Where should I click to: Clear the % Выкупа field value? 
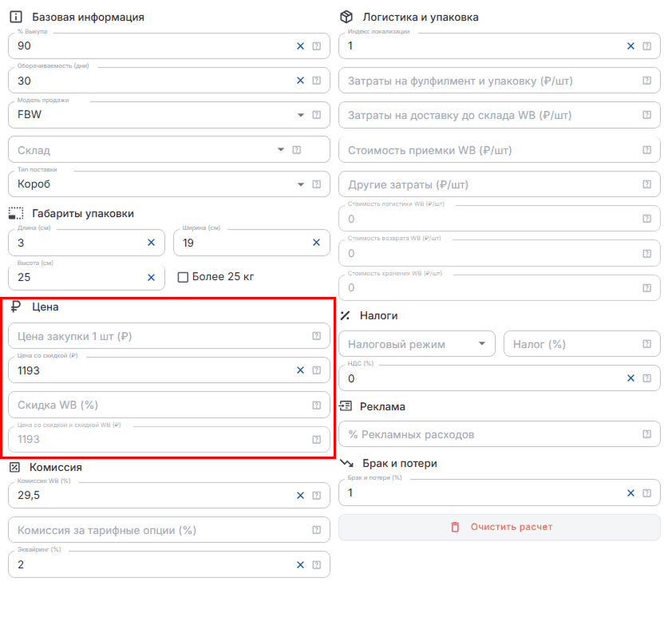pos(300,45)
